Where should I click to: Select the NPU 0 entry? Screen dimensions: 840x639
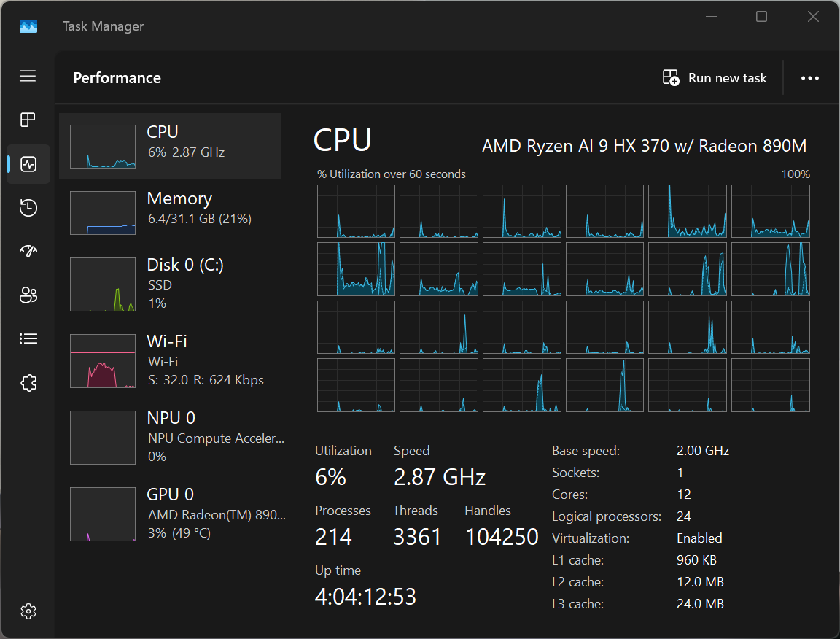click(x=170, y=437)
